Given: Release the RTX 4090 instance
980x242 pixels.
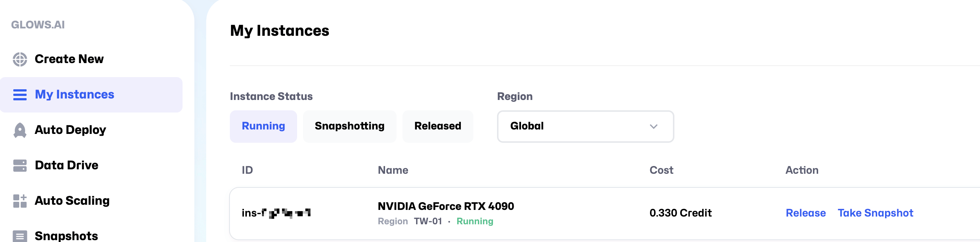Looking at the screenshot, I should pyautogui.click(x=806, y=213).
